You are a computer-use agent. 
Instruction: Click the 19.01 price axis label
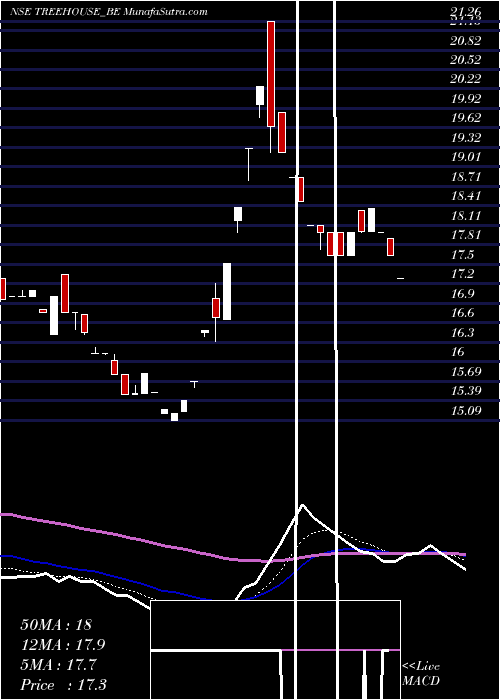point(466,157)
